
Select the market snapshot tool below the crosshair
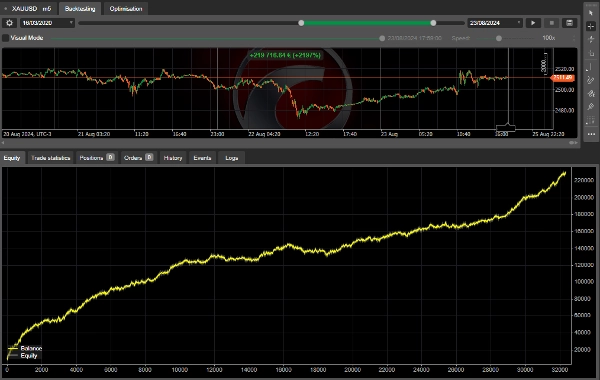[x=591, y=39]
